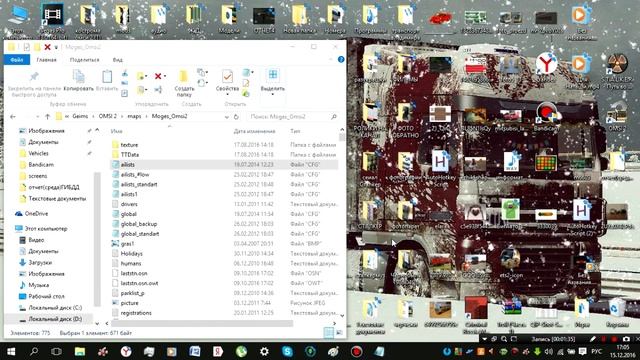Click the Geims breadcrumb in address bar
This screenshot has height=360, width=640.
point(80,116)
